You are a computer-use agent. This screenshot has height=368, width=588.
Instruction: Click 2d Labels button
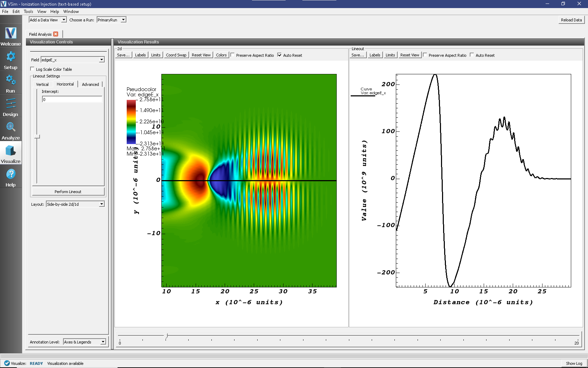point(140,55)
